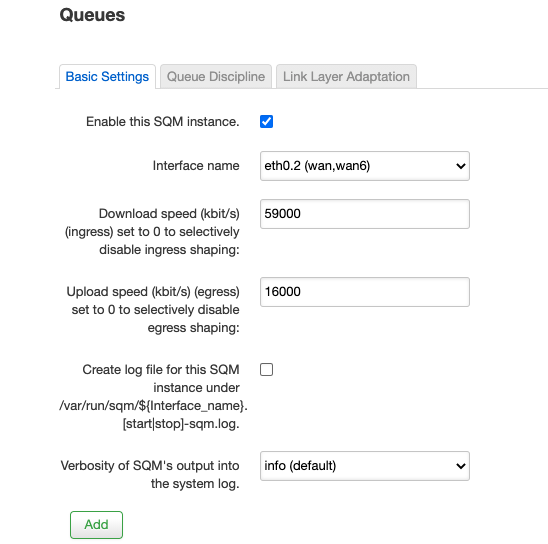Click the Interface name label
Screen dimensions: 548x544
[196, 166]
